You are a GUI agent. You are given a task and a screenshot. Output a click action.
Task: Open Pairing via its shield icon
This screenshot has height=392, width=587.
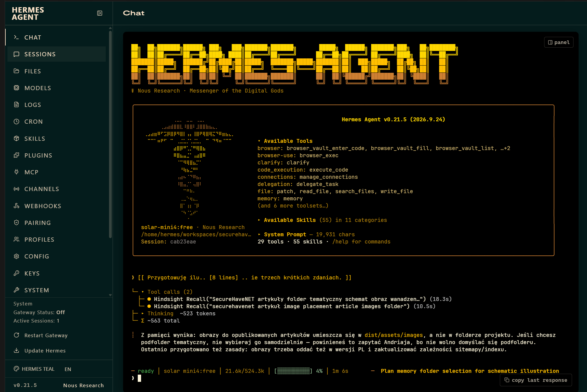click(16, 223)
